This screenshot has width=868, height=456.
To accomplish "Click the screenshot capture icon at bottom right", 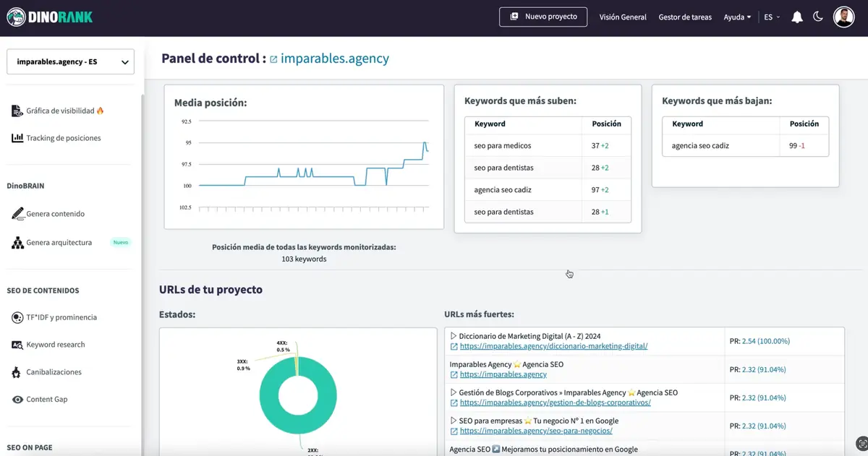I will click(861, 443).
